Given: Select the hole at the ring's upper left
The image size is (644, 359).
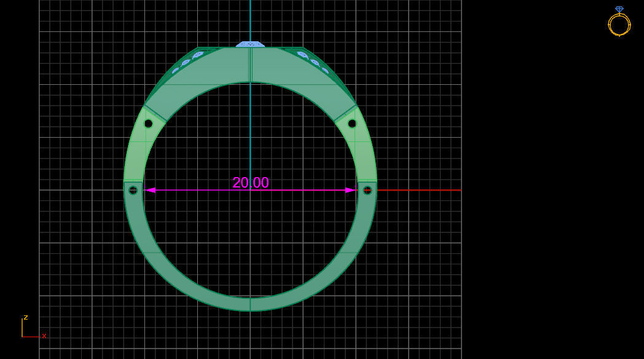Looking at the screenshot, I should pos(148,123).
